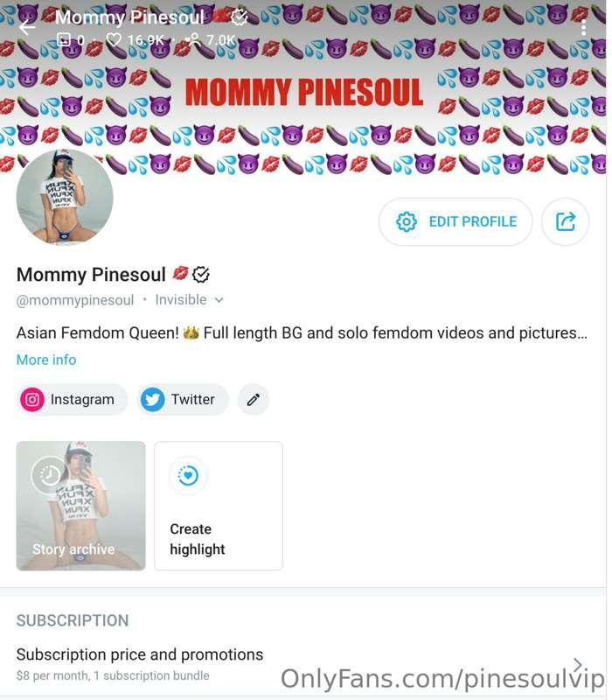Click the Edit Profile button

tap(455, 221)
